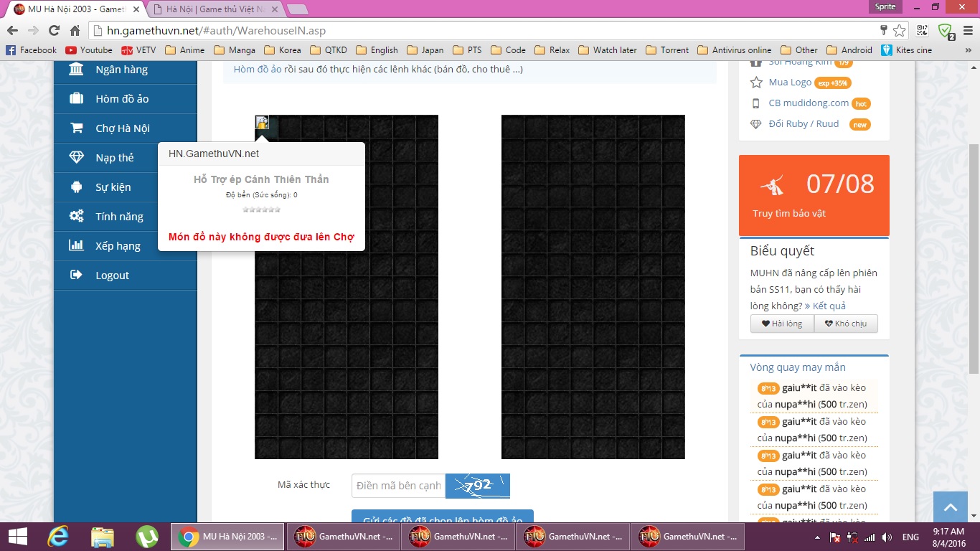This screenshot has height=551, width=980.
Task: Open uTorrent from the taskbar
Action: click(147, 537)
